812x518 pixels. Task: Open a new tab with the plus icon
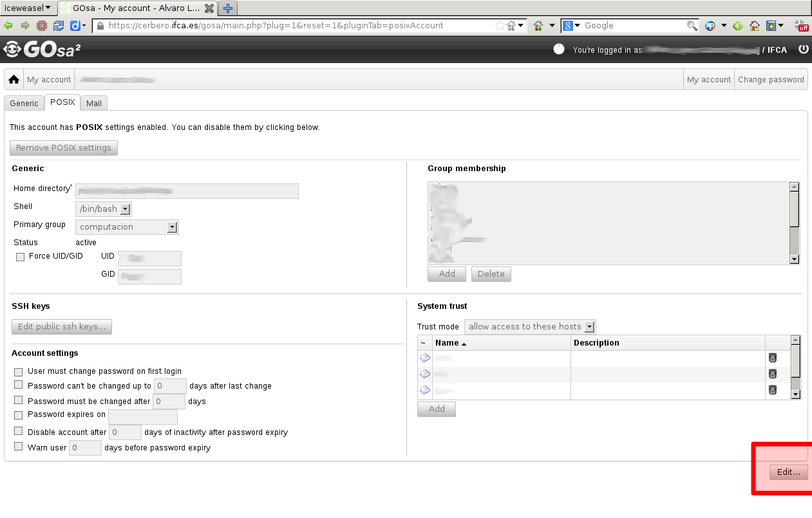pos(227,8)
